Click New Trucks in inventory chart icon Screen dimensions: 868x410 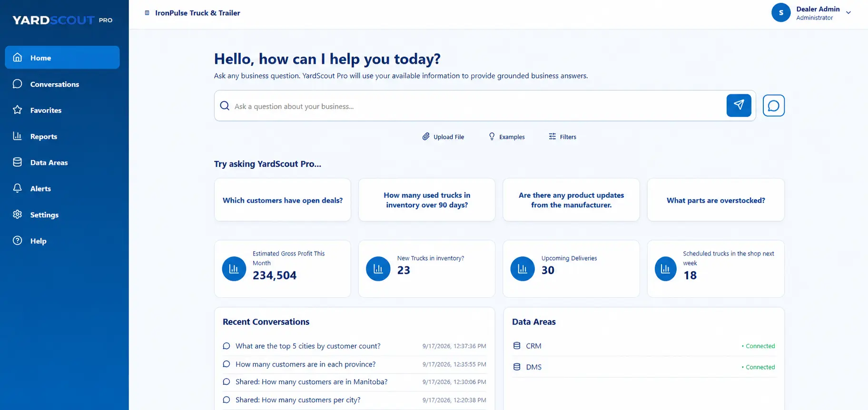coord(378,269)
